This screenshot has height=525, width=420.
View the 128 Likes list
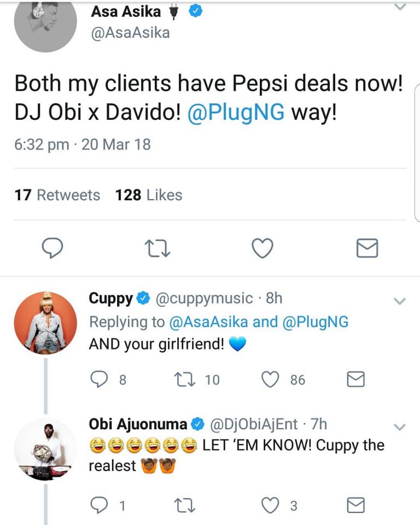point(149,195)
